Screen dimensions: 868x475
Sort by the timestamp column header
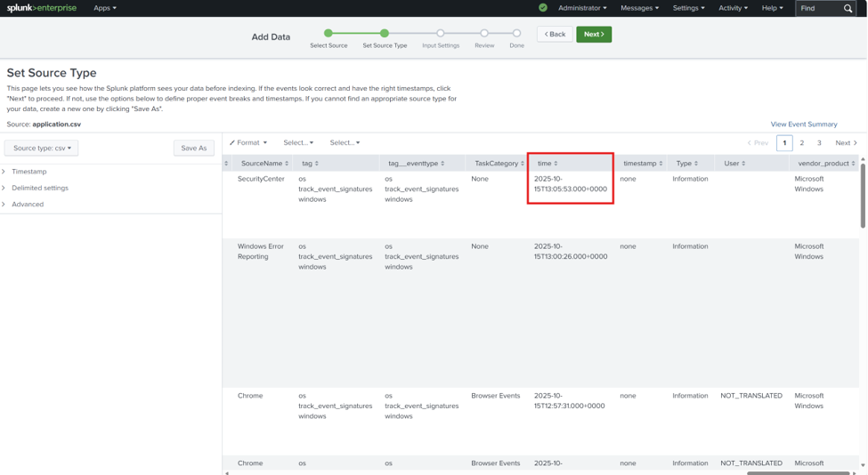tap(643, 163)
